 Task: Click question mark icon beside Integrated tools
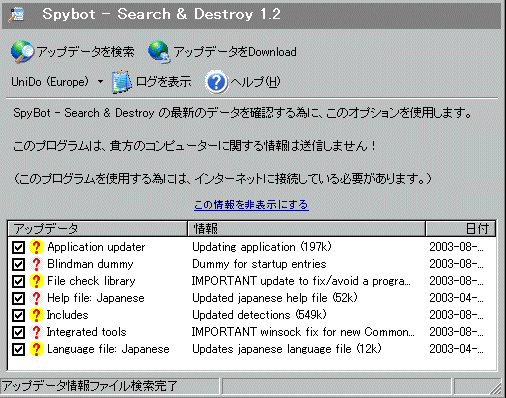[x=36, y=332]
